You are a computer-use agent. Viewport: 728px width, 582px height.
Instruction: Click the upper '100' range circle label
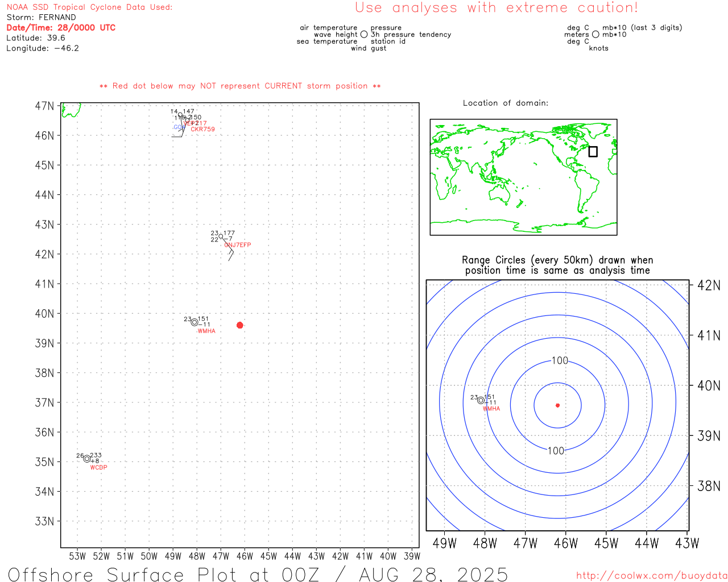[560, 360]
